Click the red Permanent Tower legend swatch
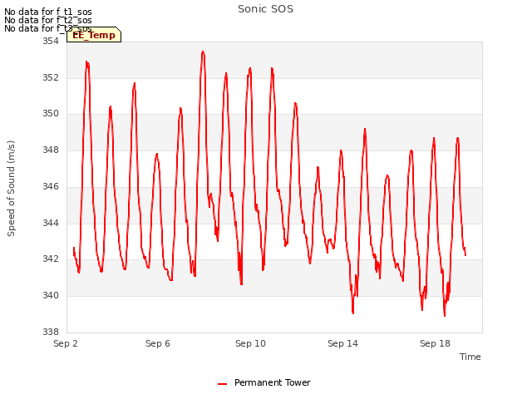 click(222, 384)
